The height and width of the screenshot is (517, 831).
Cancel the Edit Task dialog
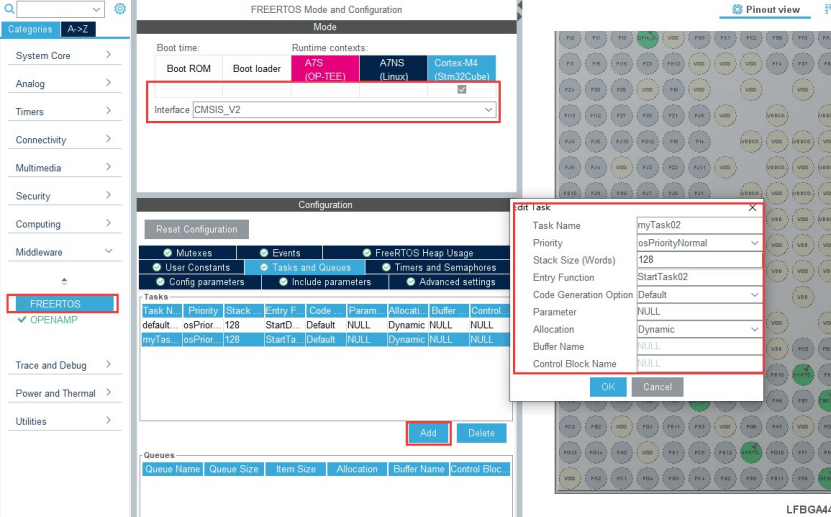(657, 387)
